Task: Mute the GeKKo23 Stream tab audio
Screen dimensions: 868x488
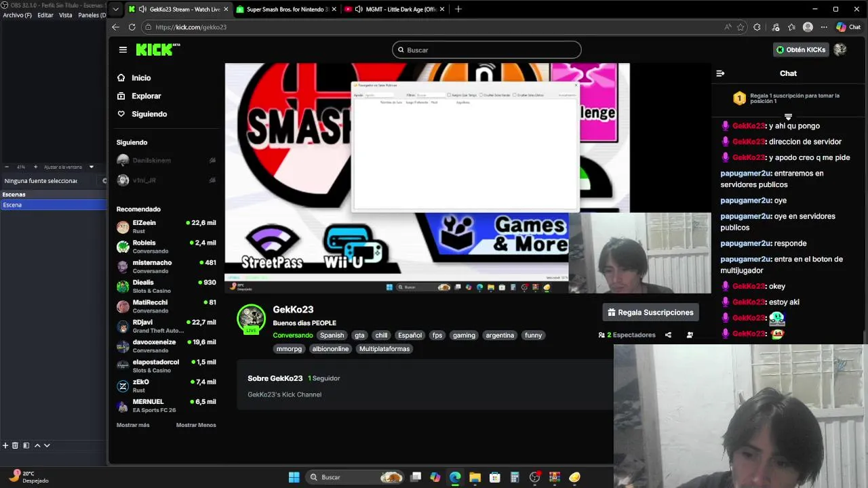Action: (x=142, y=9)
